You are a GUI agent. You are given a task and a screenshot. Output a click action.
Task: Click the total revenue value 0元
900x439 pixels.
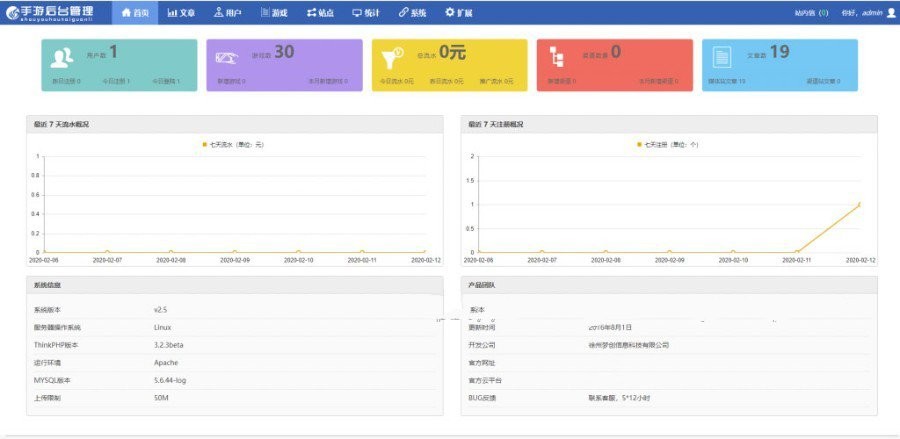click(x=452, y=53)
